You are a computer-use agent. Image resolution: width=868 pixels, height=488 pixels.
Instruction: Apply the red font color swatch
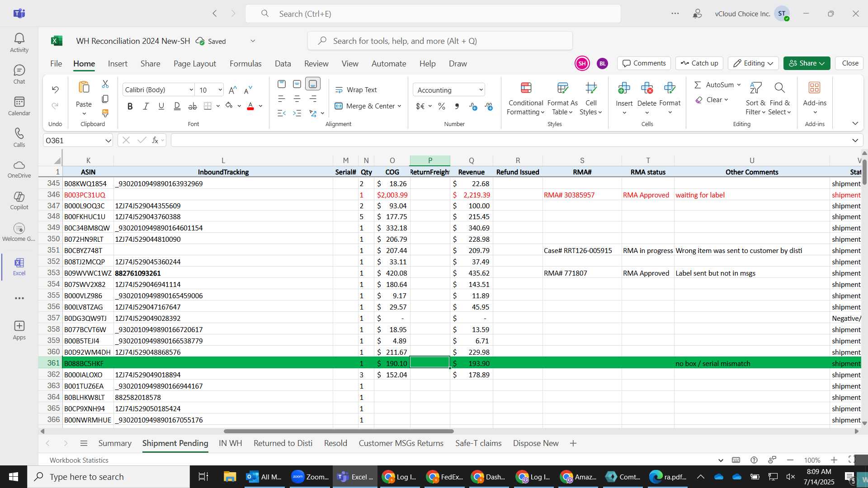tap(250, 106)
